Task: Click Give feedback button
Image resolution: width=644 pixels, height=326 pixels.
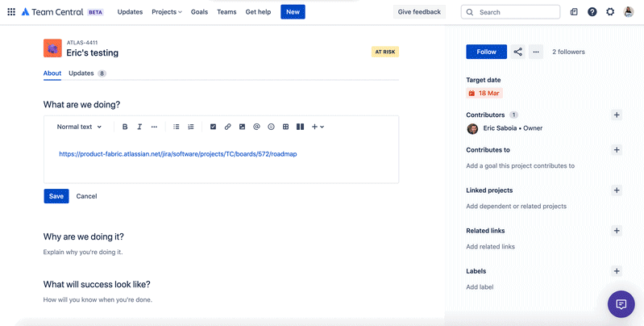Action: click(419, 12)
